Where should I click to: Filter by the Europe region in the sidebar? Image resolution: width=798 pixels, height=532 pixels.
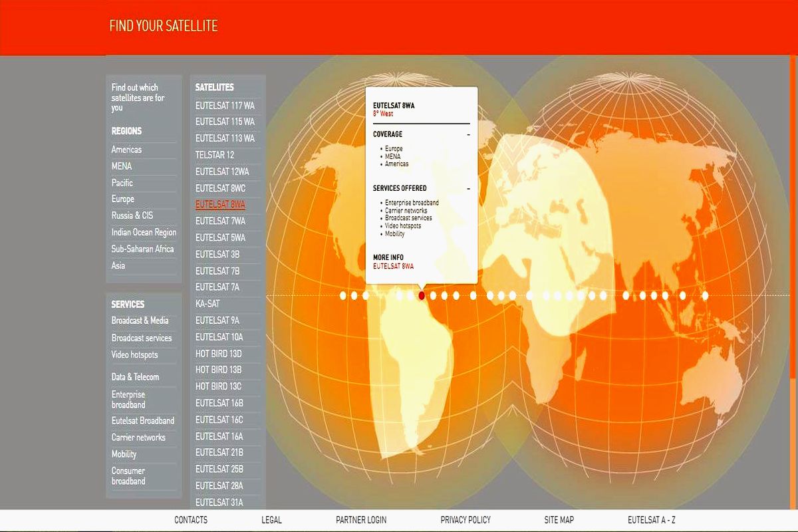(123, 199)
